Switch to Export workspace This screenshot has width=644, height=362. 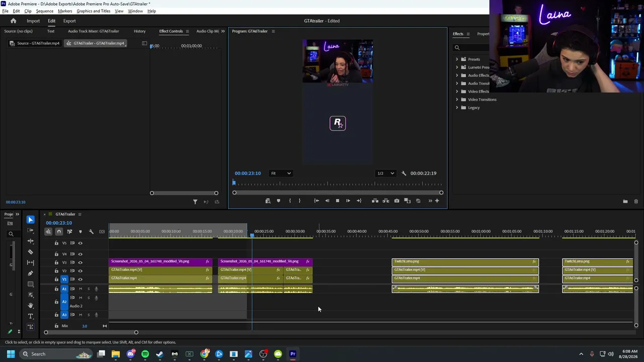click(69, 21)
